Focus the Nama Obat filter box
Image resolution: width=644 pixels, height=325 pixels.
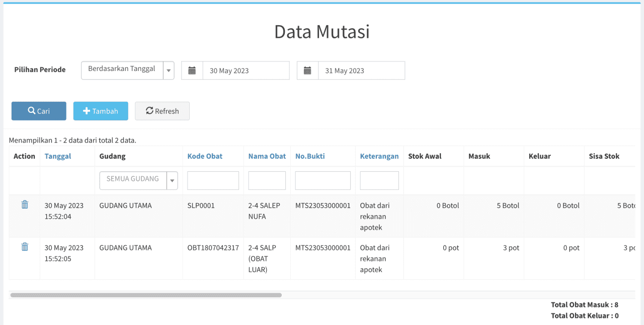tap(267, 180)
